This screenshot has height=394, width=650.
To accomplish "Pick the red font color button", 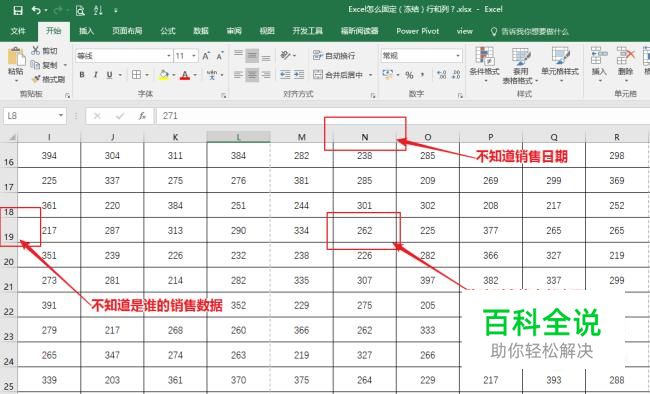I will coord(185,75).
